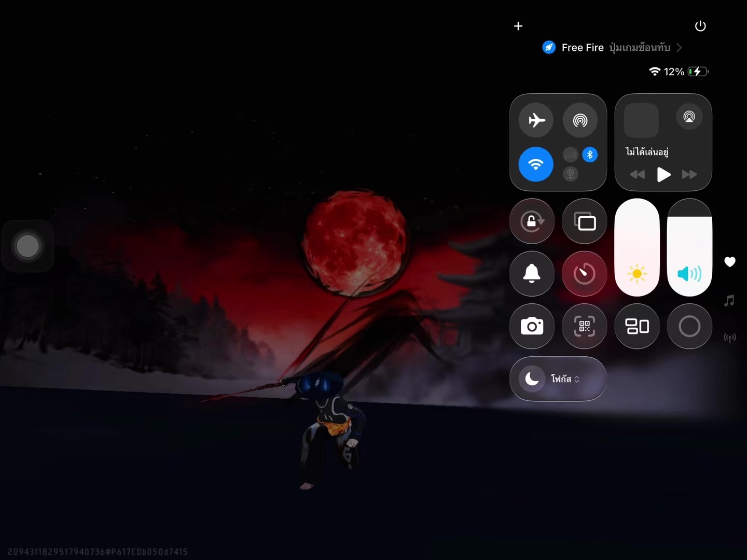Open the QR code scanner

[x=585, y=326]
